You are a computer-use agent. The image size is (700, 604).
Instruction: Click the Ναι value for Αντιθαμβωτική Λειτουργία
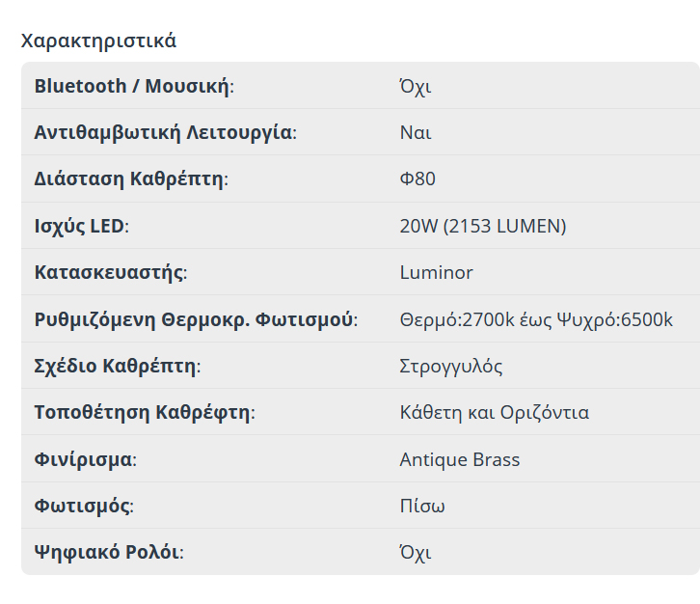point(416,132)
